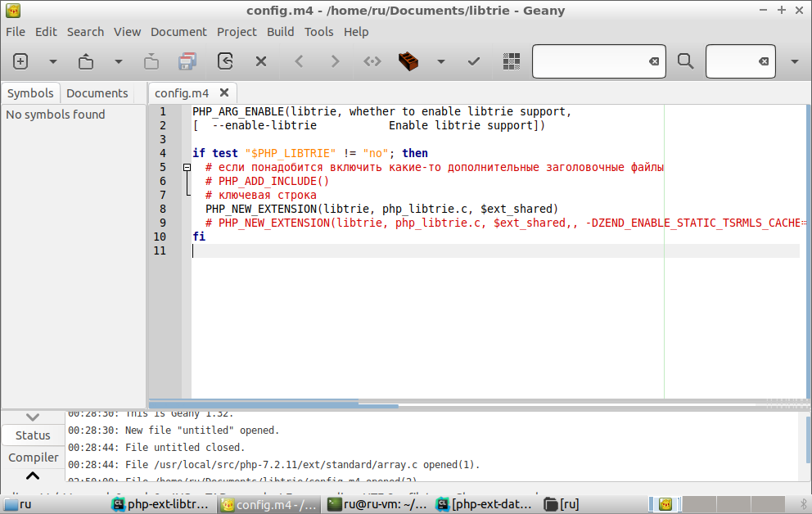Select the Status message tab
Screen dimensions: 812x514
33,435
